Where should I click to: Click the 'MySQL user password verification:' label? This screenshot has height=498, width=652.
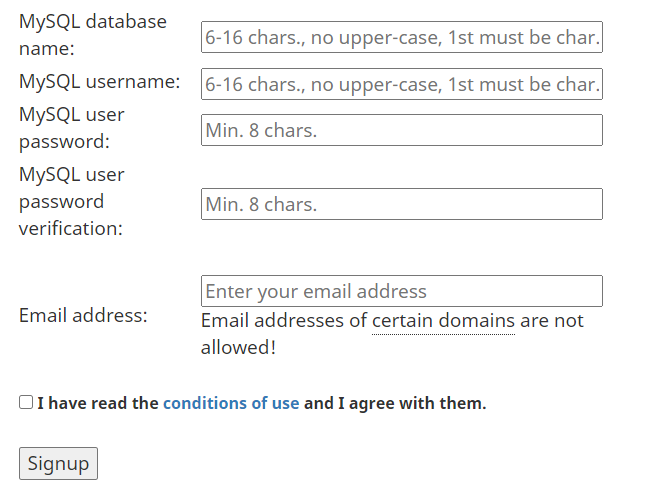pyautogui.click(x=72, y=202)
